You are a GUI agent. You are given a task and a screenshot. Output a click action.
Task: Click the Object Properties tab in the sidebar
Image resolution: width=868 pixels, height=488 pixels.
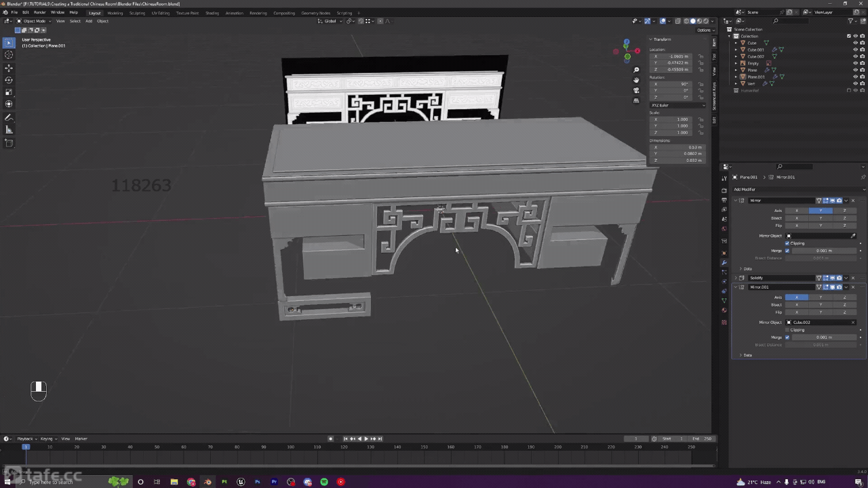click(x=724, y=252)
